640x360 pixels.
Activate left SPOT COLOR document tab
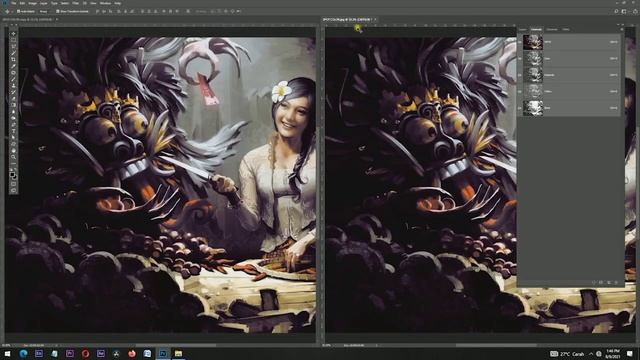(27, 19)
